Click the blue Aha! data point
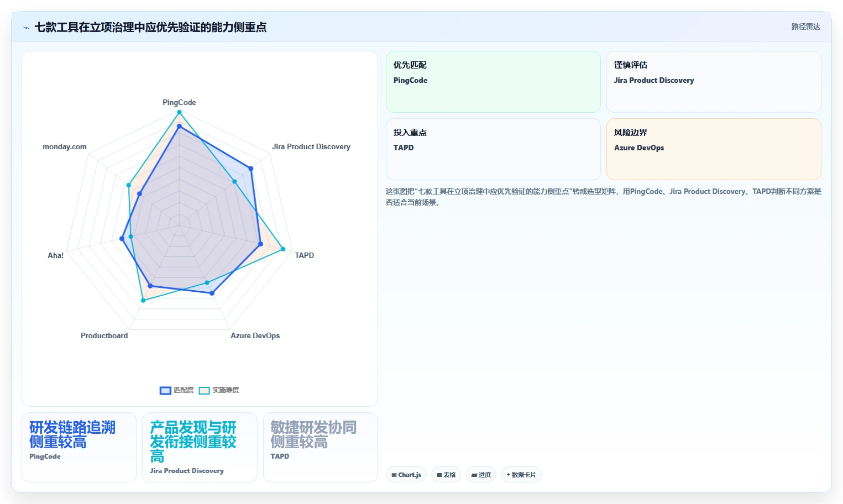Image resolution: width=843 pixels, height=504 pixels. pyautogui.click(x=122, y=239)
